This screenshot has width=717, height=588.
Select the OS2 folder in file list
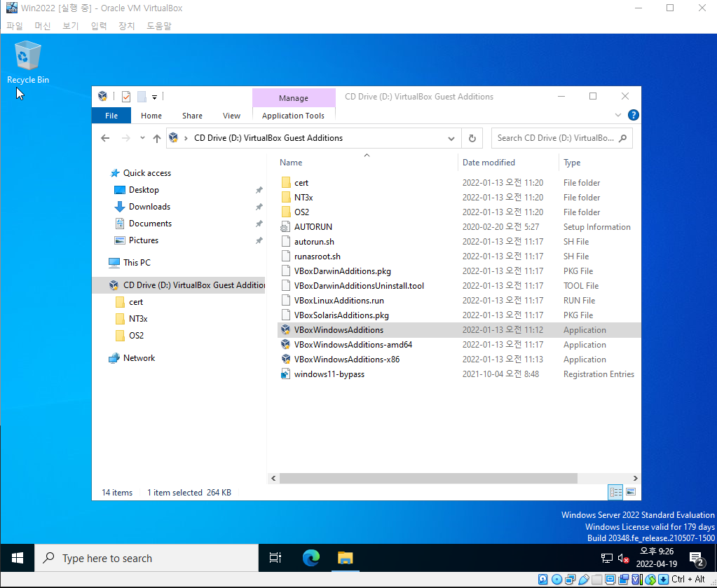click(x=301, y=212)
